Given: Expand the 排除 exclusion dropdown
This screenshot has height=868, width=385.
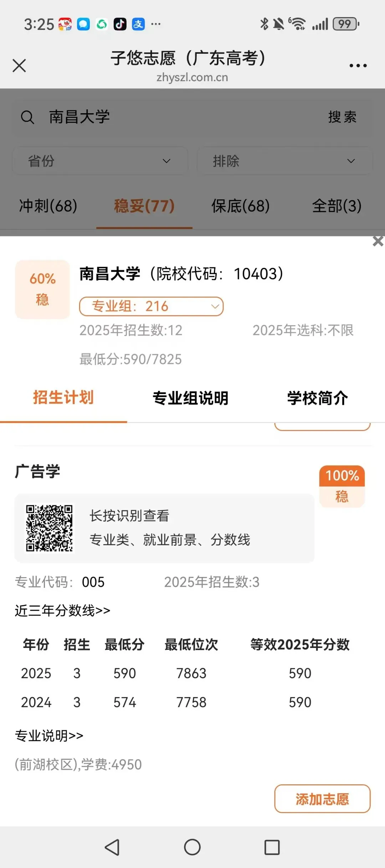Looking at the screenshot, I should [x=284, y=161].
